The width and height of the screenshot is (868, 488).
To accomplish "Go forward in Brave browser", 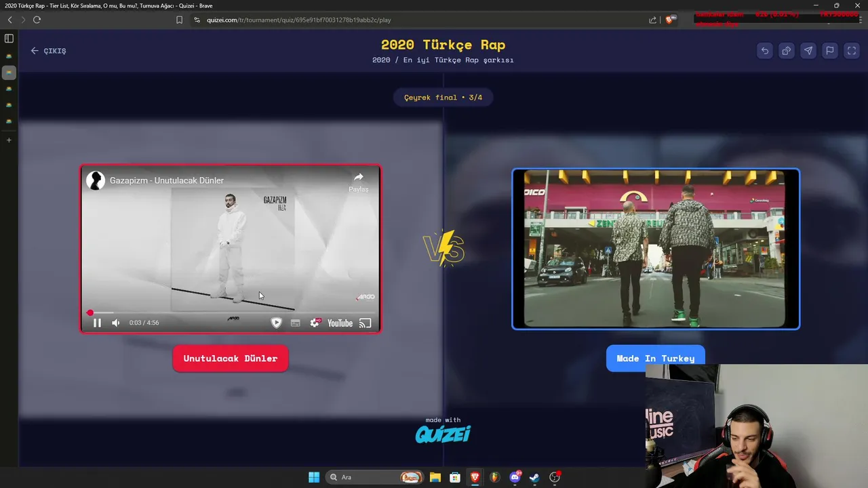I will pyautogui.click(x=23, y=20).
